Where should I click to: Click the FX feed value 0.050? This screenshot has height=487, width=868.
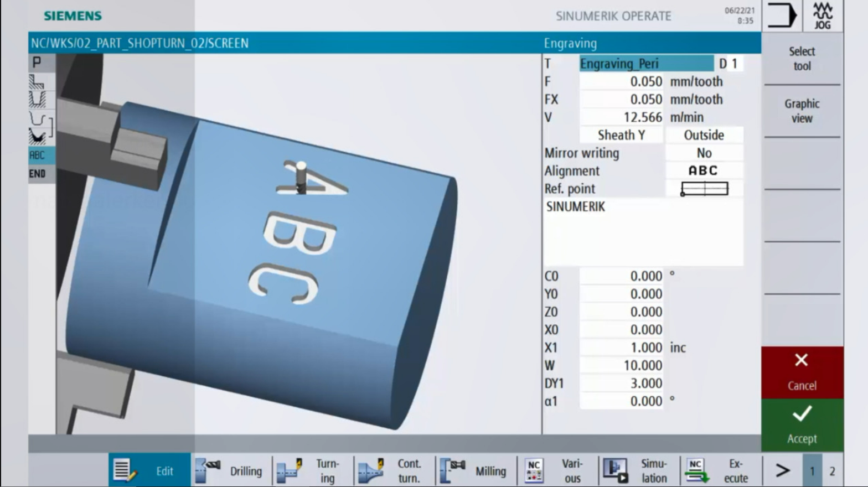click(621, 100)
